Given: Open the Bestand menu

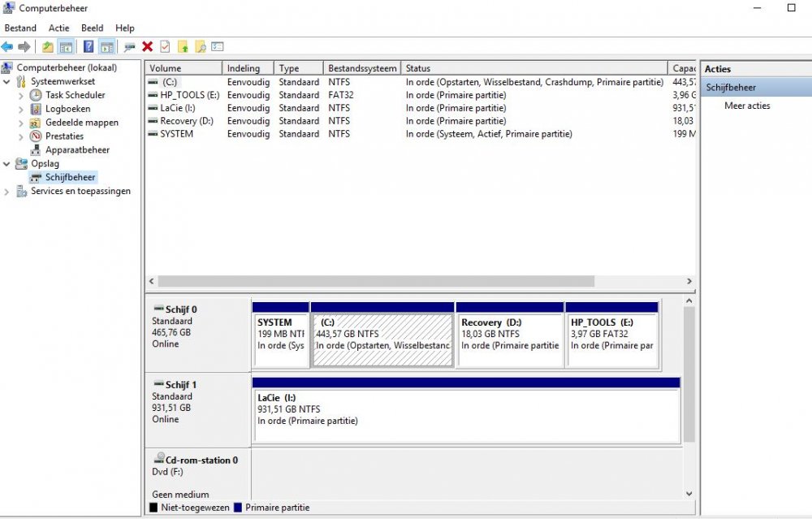Looking at the screenshot, I should click(21, 28).
